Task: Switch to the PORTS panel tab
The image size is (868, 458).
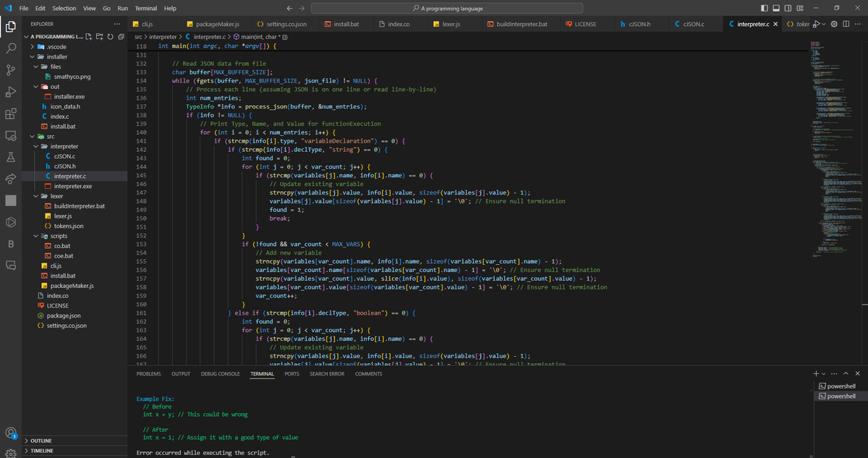Action: [292, 373]
